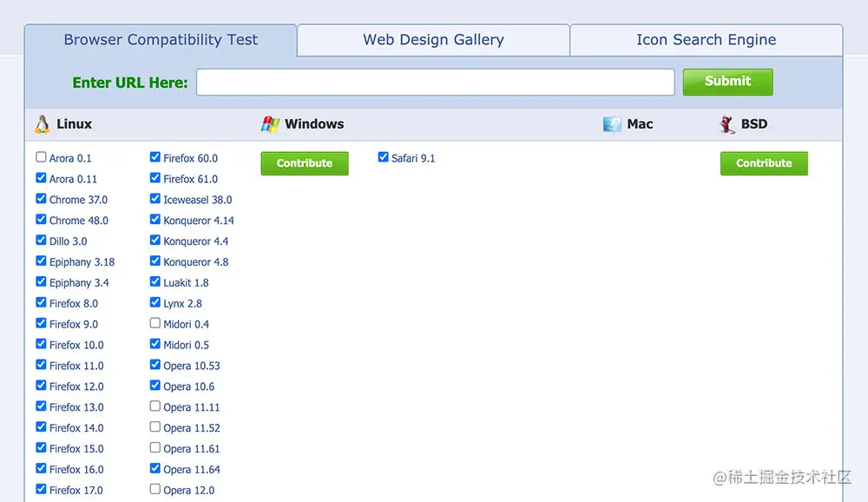Toggle Firefox 10.0 checkbox

point(41,344)
